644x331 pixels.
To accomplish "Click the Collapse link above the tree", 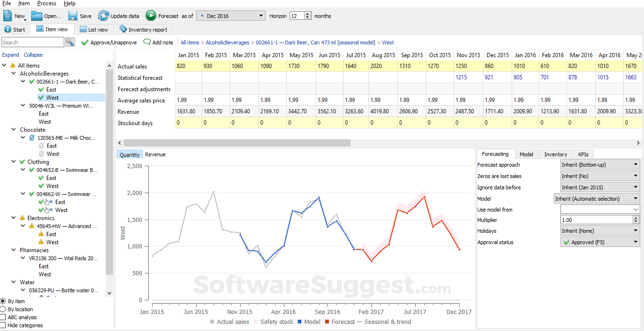I will 33,55.
